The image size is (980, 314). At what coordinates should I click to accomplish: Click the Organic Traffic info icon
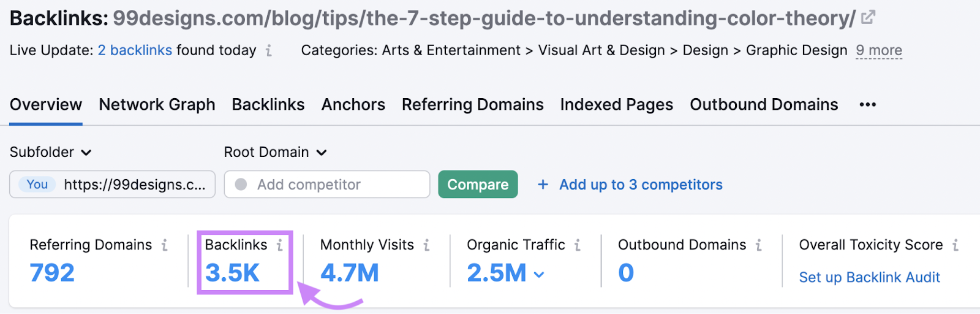tap(577, 245)
